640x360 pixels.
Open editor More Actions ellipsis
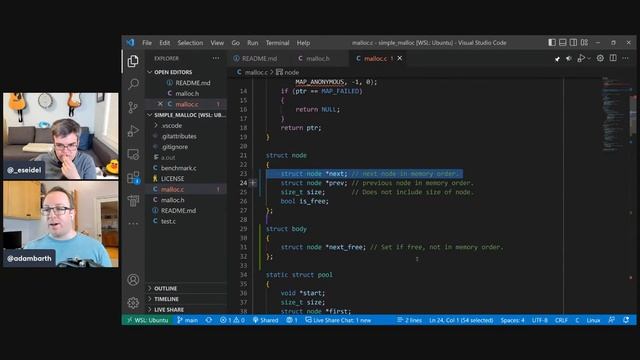point(625,58)
